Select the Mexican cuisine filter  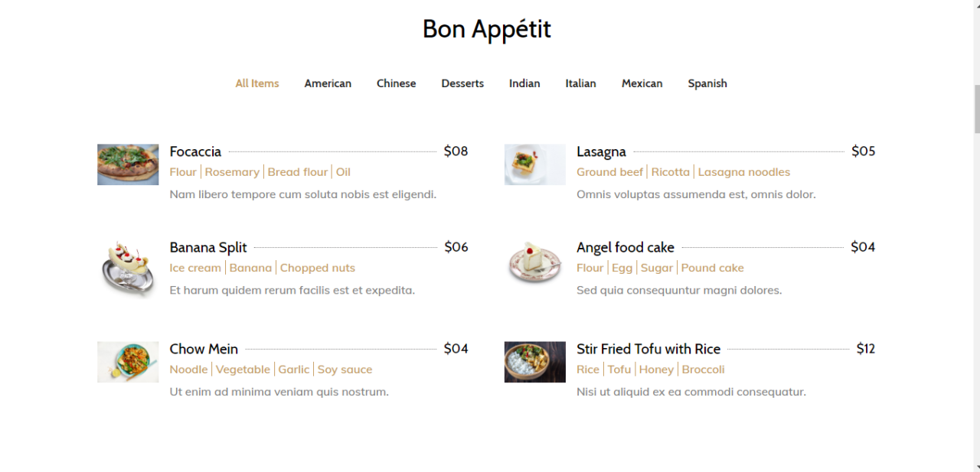642,83
